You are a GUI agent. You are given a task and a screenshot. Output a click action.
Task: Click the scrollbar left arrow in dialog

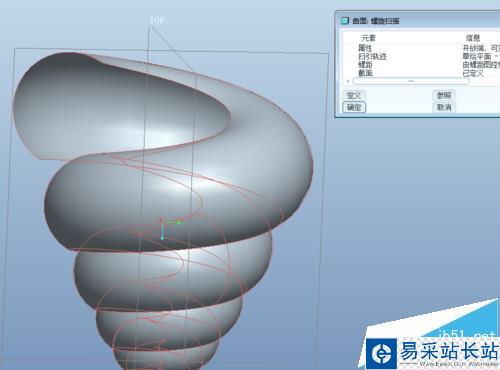point(348,81)
